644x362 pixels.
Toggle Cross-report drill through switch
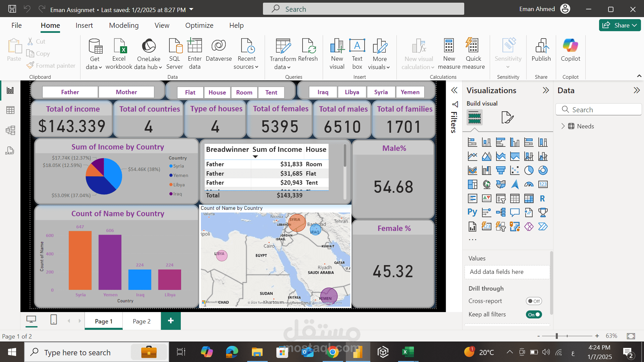pyautogui.click(x=534, y=301)
